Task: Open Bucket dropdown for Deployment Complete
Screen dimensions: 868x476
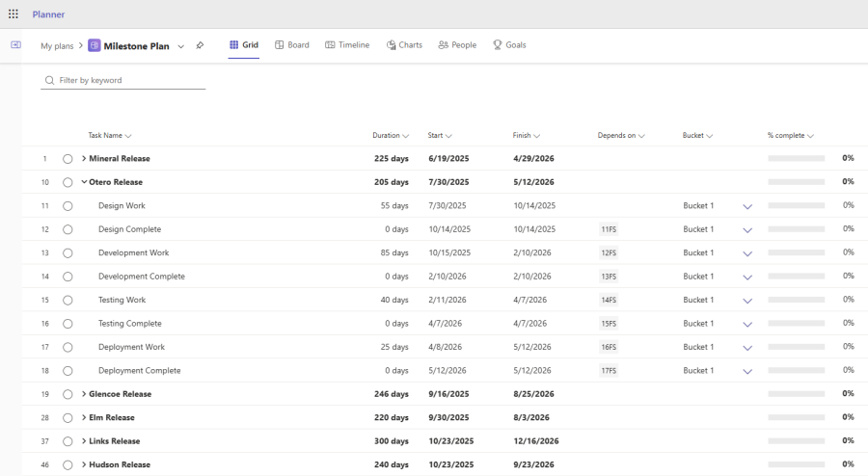Action: coord(747,372)
